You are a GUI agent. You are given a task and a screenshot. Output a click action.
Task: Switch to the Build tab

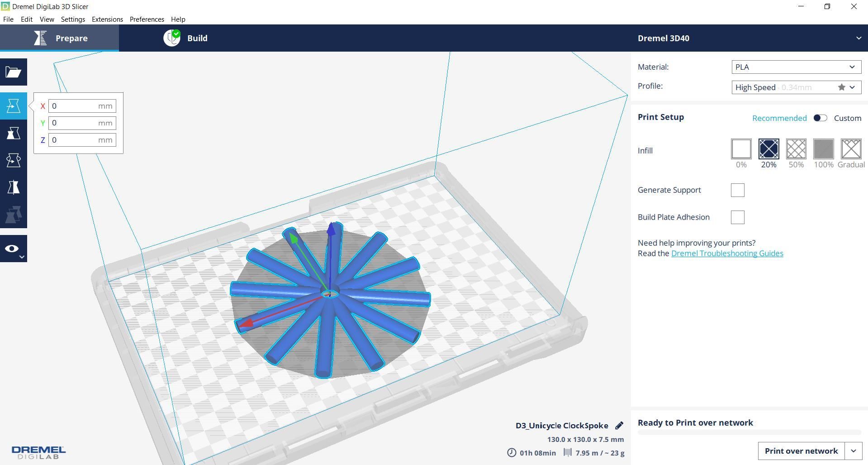point(185,38)
